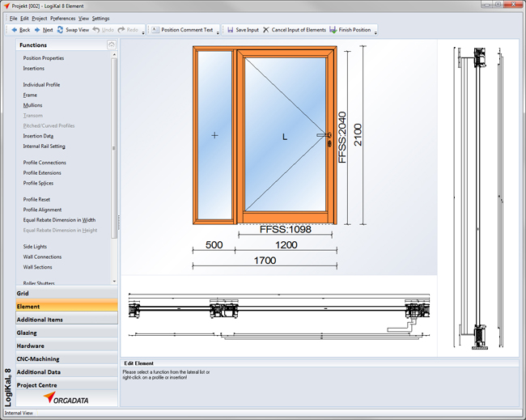Click the 1700 total width dimension
The image size is (526, 420).
point(265,261)
